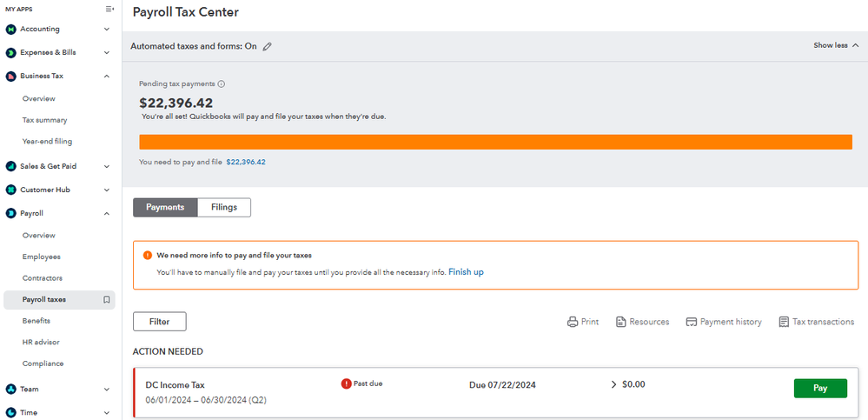Select the Payments tab
Viewport: 868px width, 420px height.
click(165, 207)
